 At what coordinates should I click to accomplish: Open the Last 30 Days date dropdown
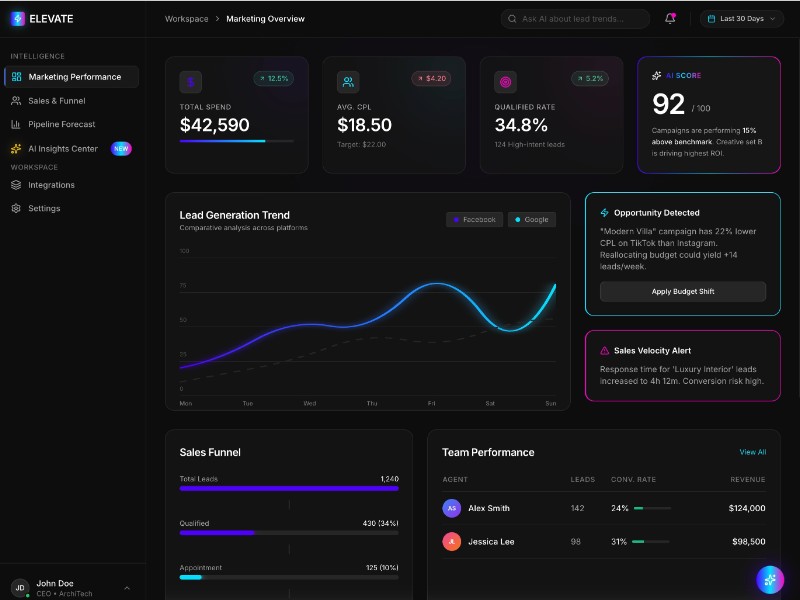(x=741, y=18)
